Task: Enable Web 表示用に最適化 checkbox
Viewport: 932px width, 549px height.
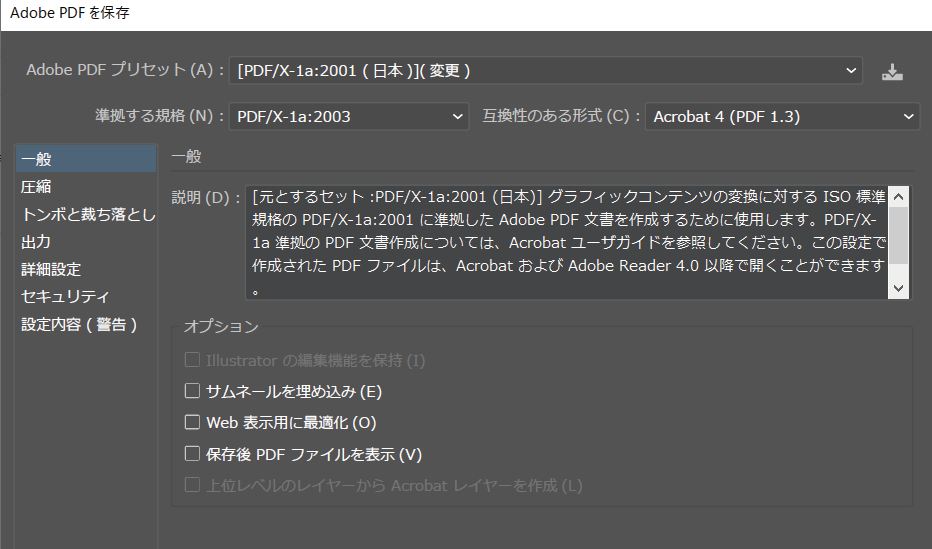Action: point(192,422)
